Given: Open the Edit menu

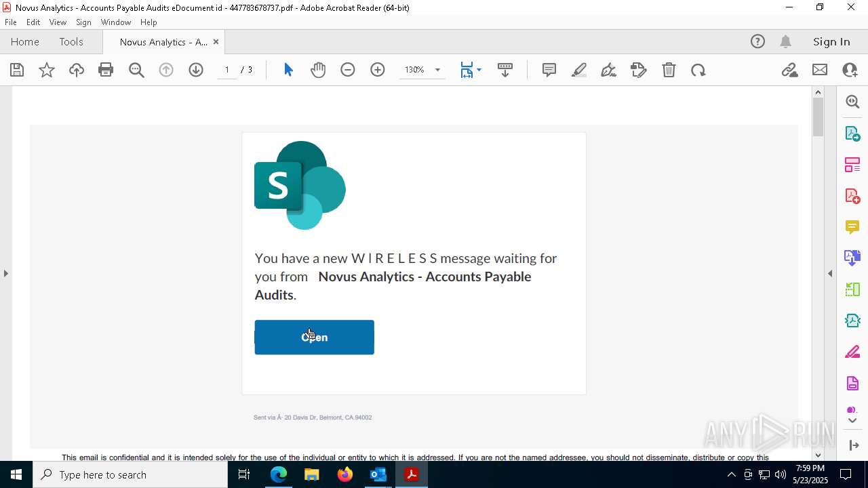Looking at the screenshot, I should (x=33, y=22).
